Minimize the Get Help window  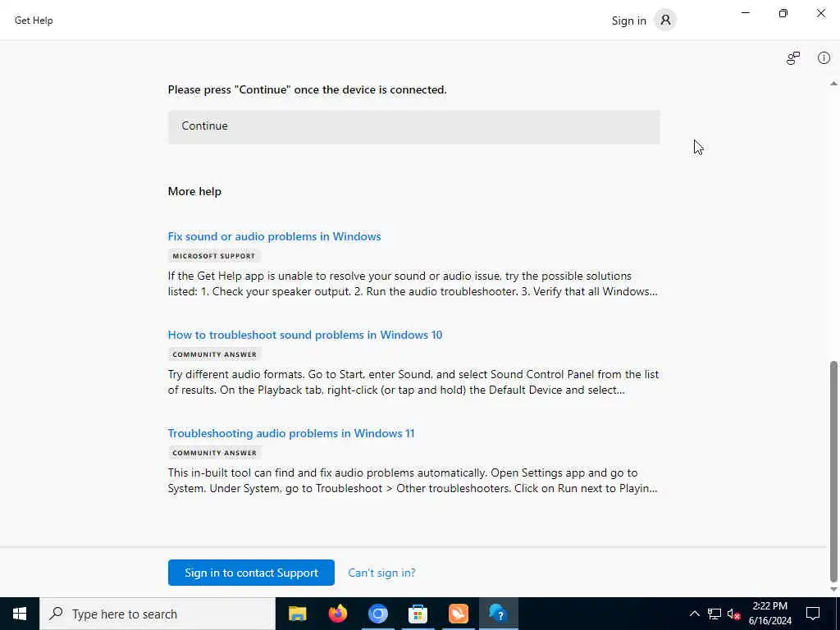[745, 13]
